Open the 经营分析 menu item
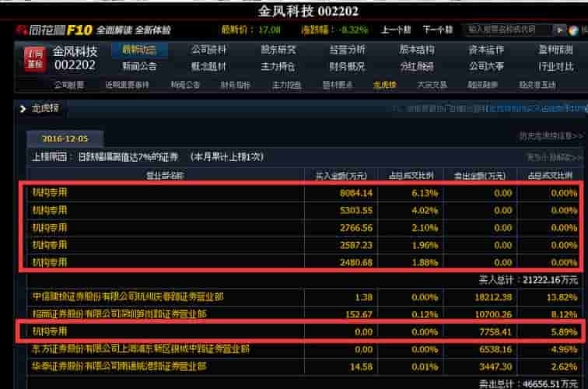This screenshot has height=389, width=588. [347, 50]
